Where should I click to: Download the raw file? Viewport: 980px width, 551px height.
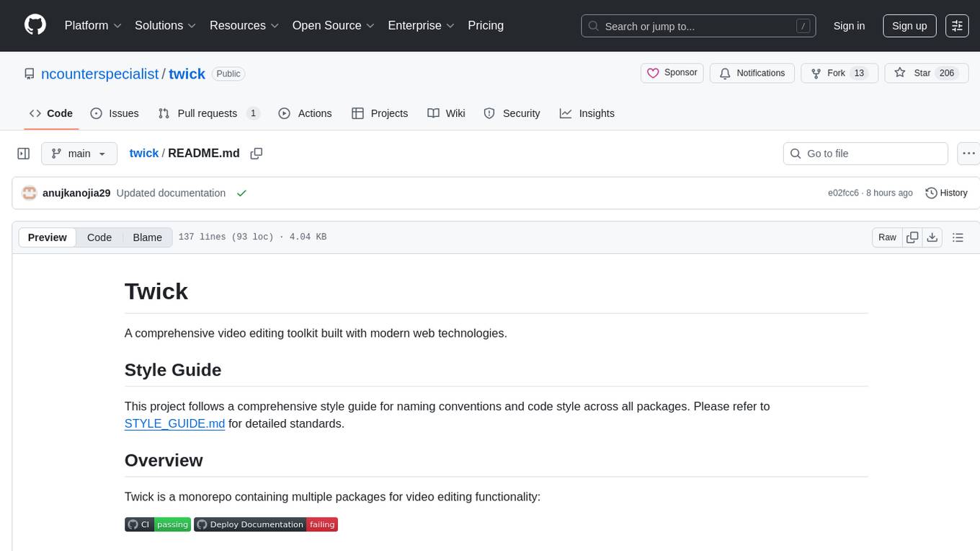[932, 237]
